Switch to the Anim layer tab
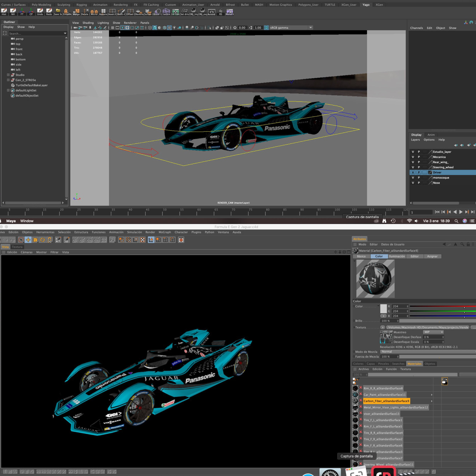The image size is (476, 476). click(431, 135)
